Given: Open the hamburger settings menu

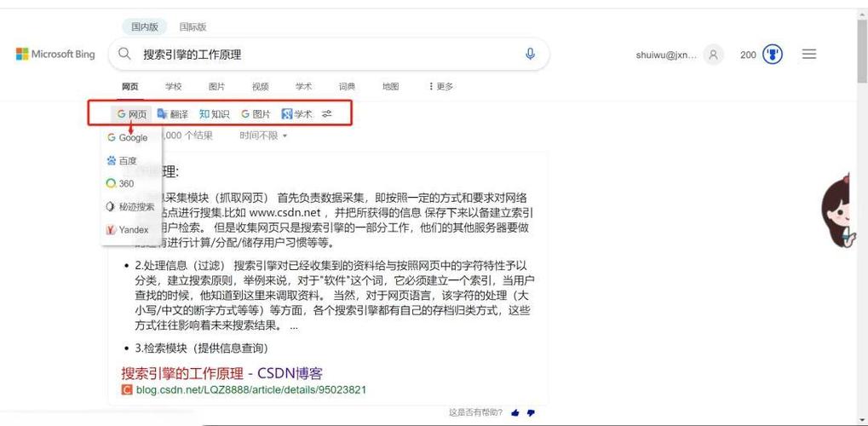Looking at the screenshot, I should [x=809, y=54].
